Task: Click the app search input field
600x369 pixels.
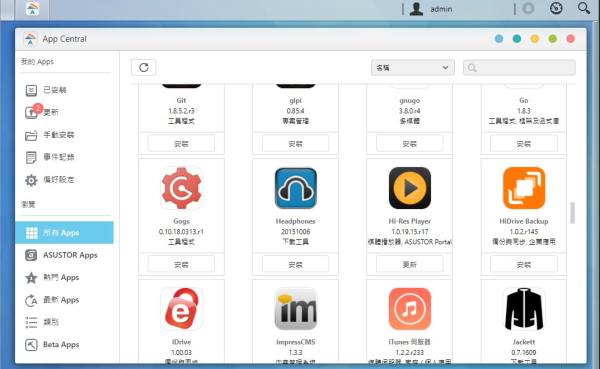Action: click(519, 68)
